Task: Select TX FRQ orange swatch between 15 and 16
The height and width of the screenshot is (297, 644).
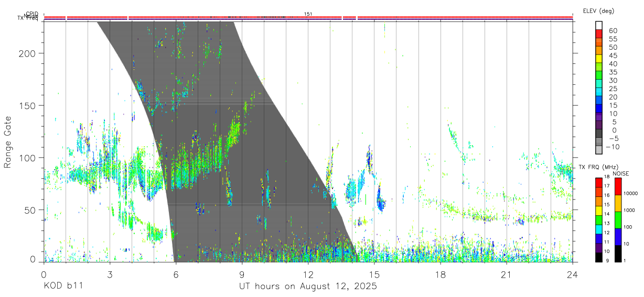Action: click(x=599, y=201)
